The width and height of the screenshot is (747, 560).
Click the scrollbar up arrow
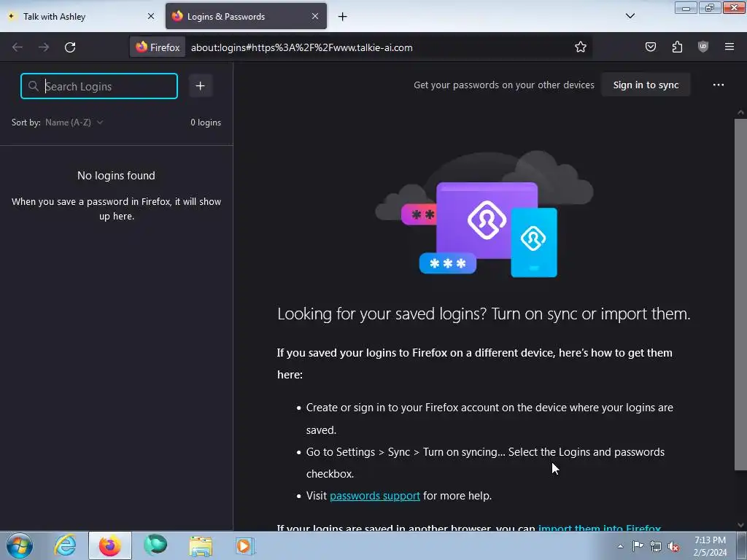point(740,113)
